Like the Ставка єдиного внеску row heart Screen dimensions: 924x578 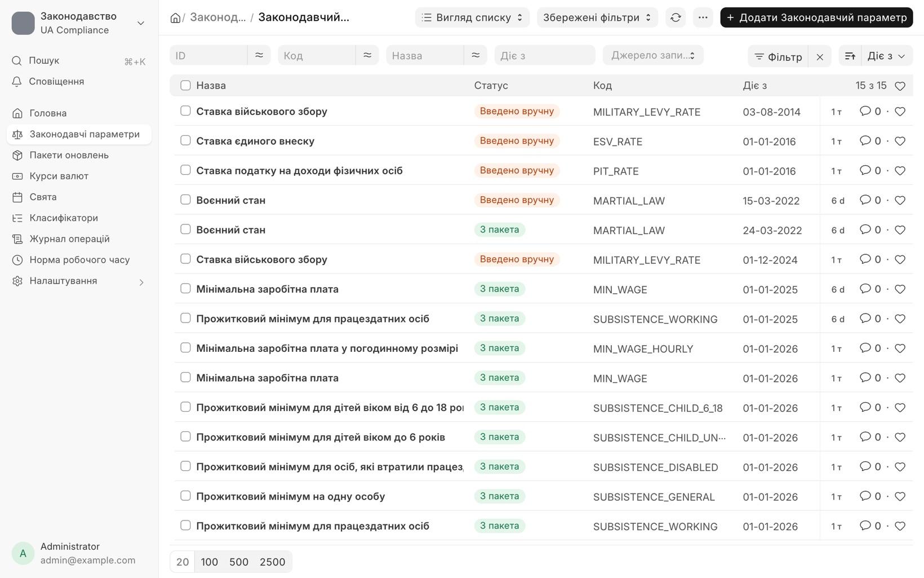pos(900,141)
